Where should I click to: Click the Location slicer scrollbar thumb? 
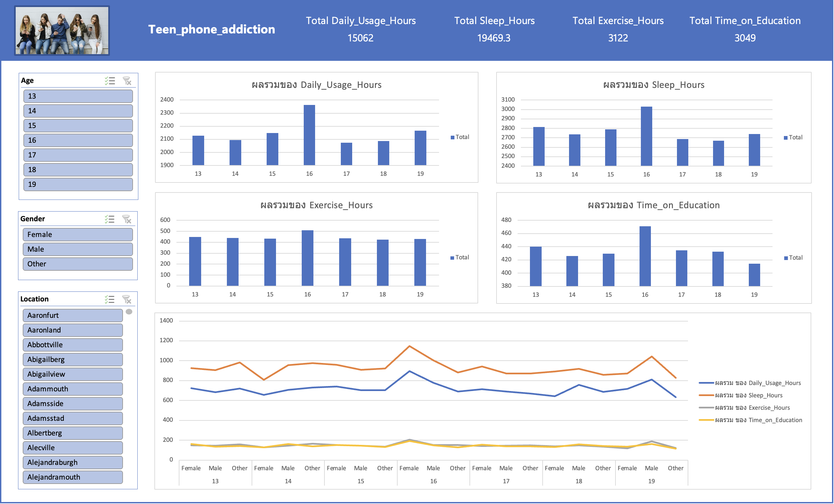tap(129, 312)
